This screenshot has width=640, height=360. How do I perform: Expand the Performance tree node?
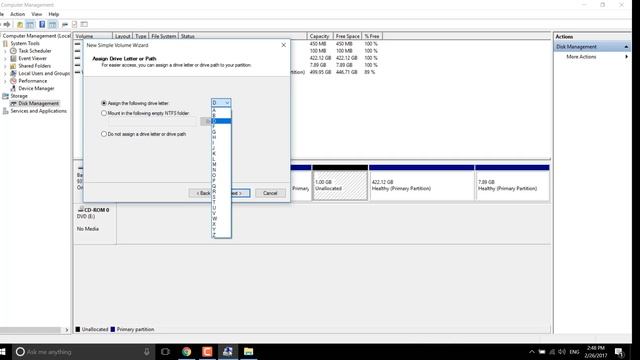[5, 81]
